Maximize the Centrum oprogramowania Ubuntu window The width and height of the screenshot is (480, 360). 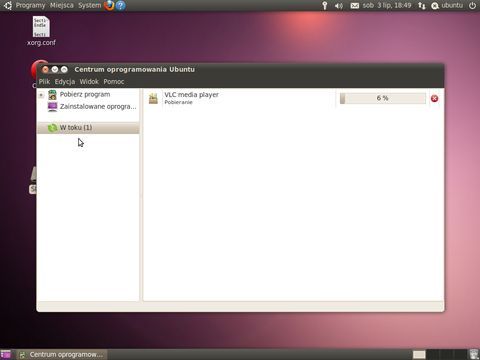click(64, 69)
